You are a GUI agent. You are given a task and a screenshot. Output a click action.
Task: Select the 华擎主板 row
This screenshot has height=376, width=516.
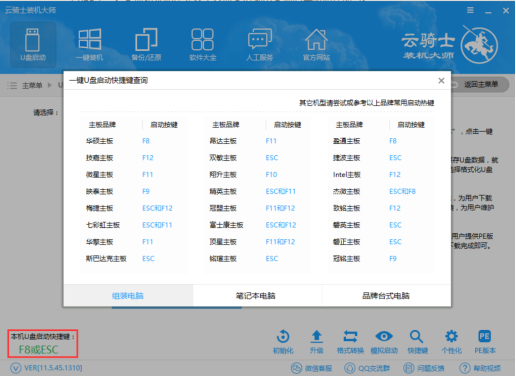coord(133,242)
